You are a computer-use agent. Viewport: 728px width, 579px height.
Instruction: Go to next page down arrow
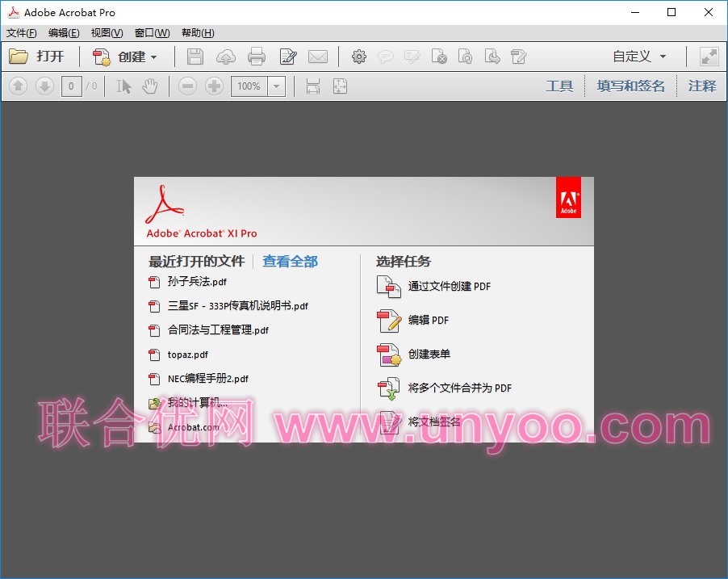click(44, 86)
